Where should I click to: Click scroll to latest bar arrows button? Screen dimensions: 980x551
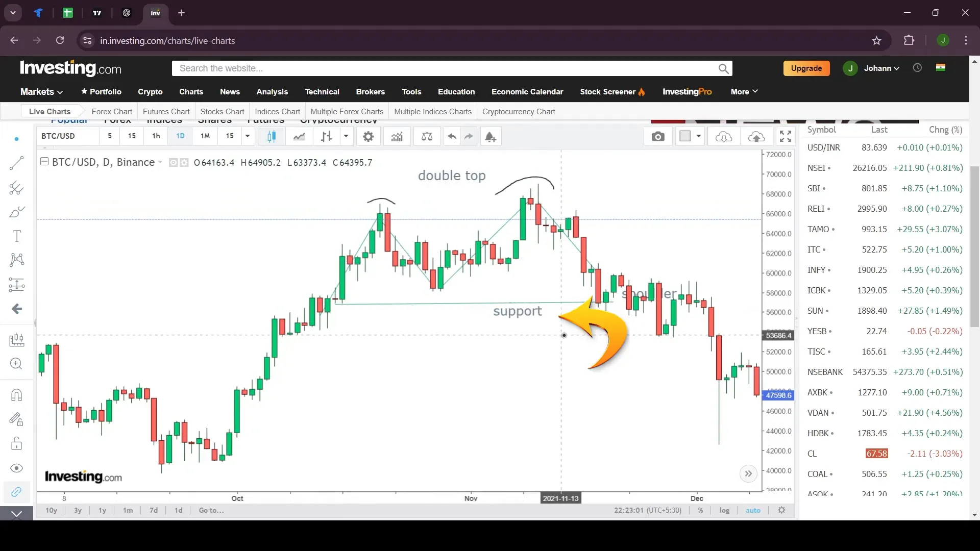click(748, 473)
